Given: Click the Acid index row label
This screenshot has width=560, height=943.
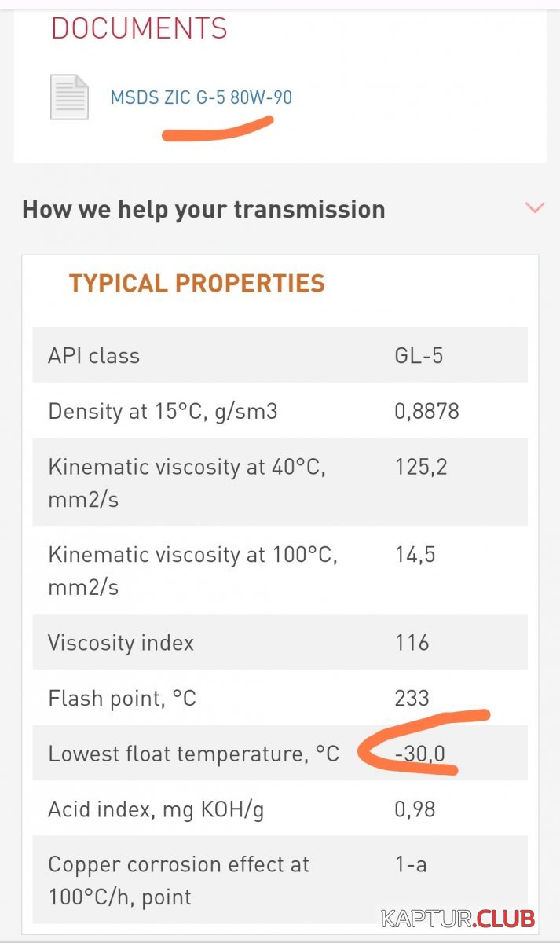Looking at the screenshot, I should click(x=156, y=809).
